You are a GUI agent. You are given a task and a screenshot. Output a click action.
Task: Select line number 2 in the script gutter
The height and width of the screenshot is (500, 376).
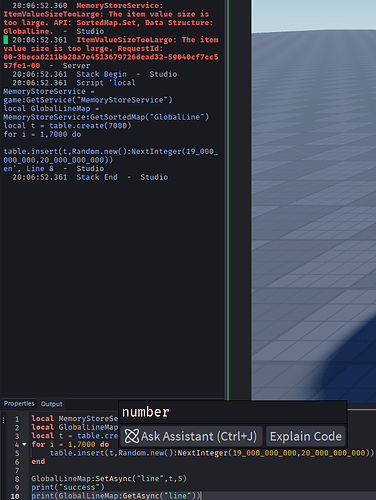coord(17,428)
